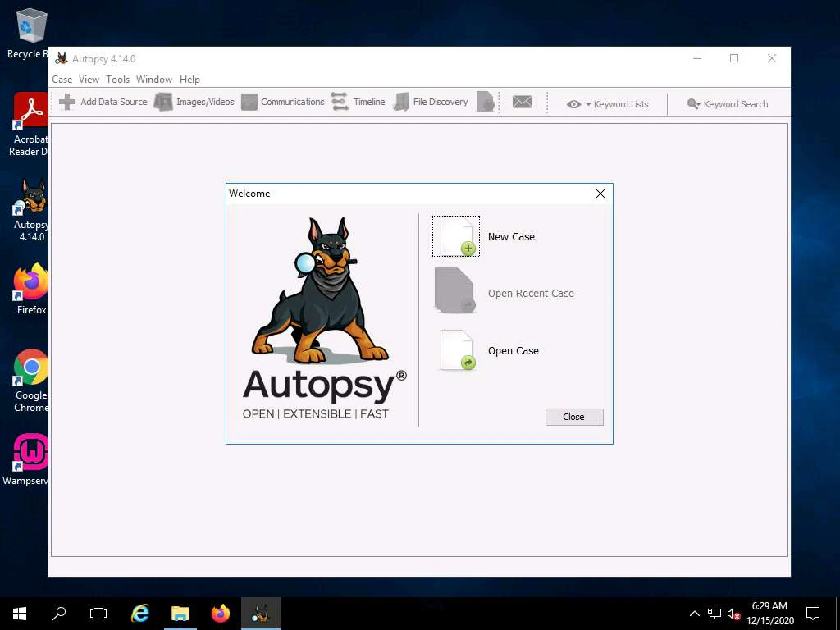Select the Open Case label
Screen dimensions: 840x630
514,351
